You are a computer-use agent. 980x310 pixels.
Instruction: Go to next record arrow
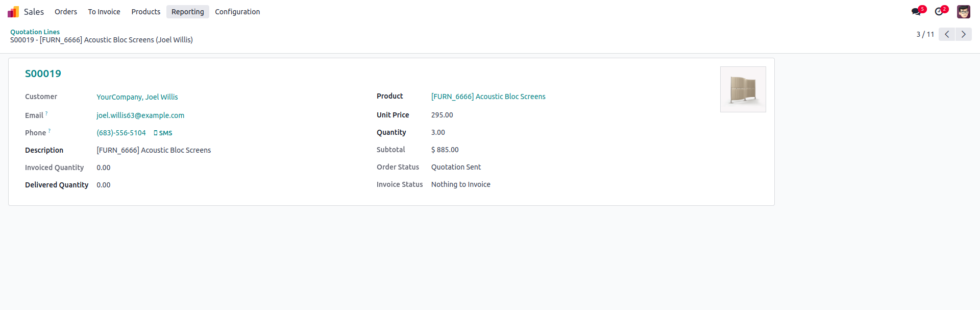click(963, 34)
